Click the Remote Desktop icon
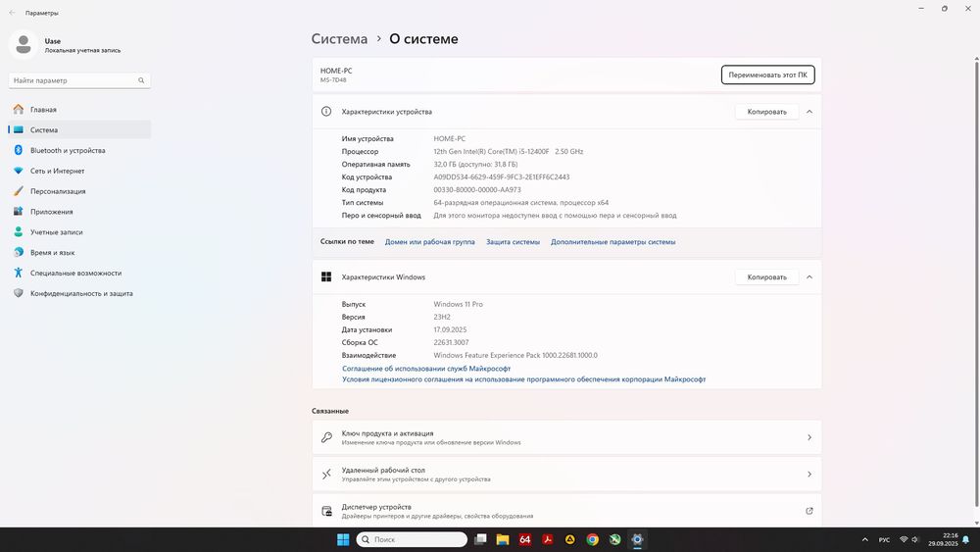The width and height of the screenshot is (980, 552). pyautogui.click(x=326, y=475)
